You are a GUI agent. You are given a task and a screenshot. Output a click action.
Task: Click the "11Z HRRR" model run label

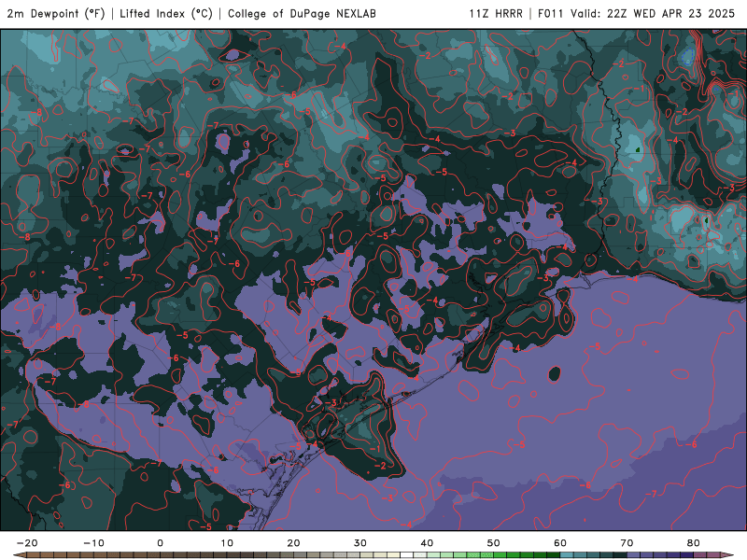496,14
